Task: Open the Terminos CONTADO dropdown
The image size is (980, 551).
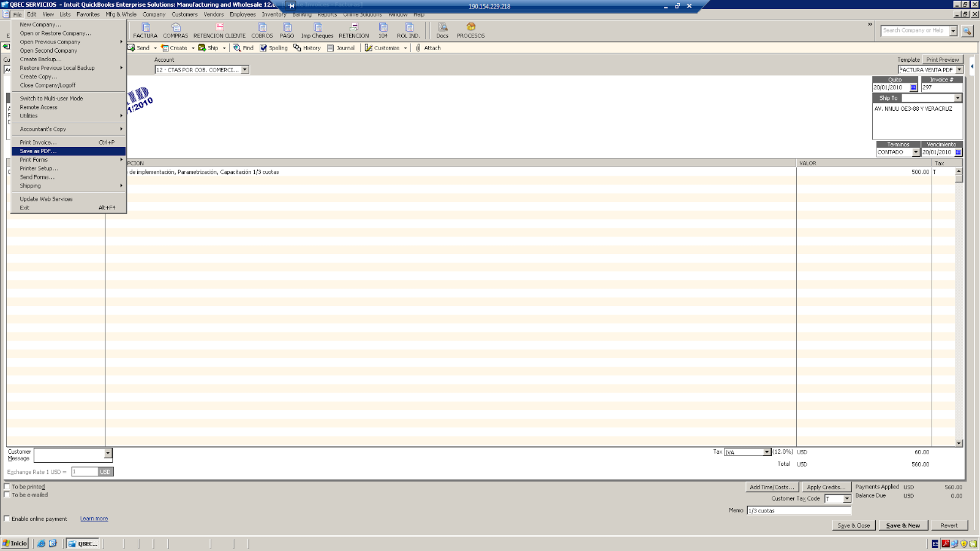Action: [x=916, y=152]
